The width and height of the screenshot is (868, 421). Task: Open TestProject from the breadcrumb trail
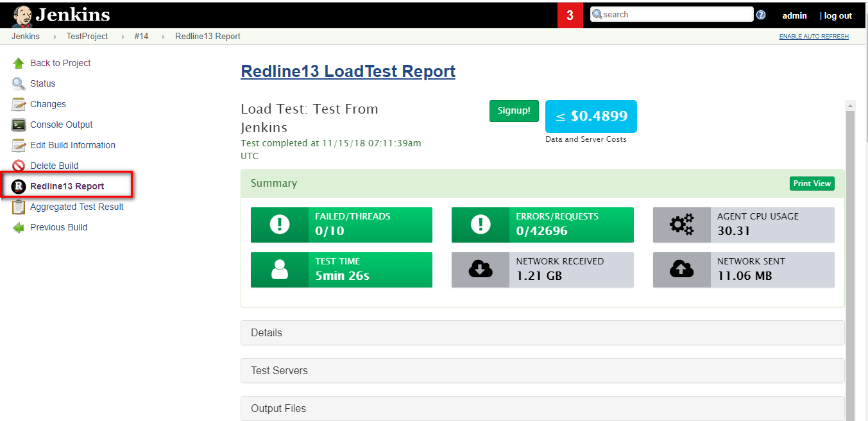point(87,36)
